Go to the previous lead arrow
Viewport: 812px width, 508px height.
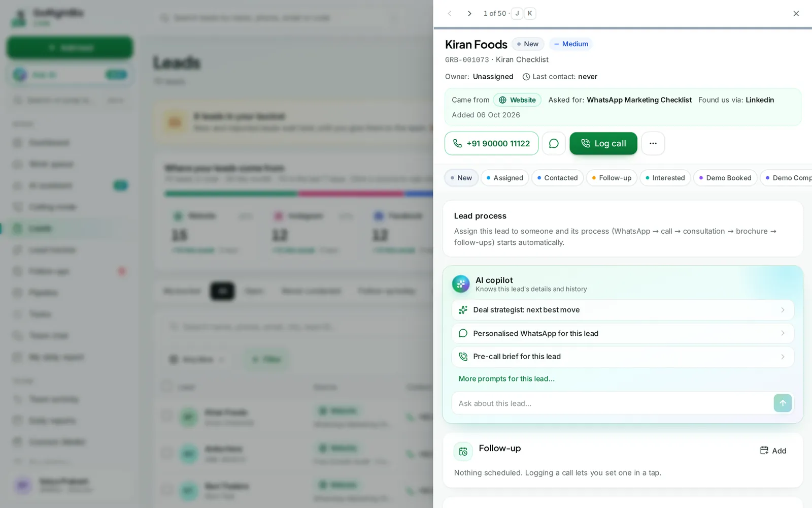click(450, 14)
